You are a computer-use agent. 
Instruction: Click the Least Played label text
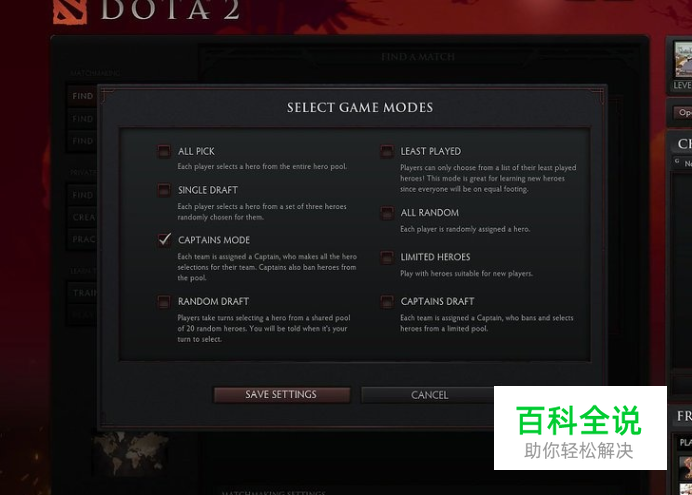tap(431, 151)
